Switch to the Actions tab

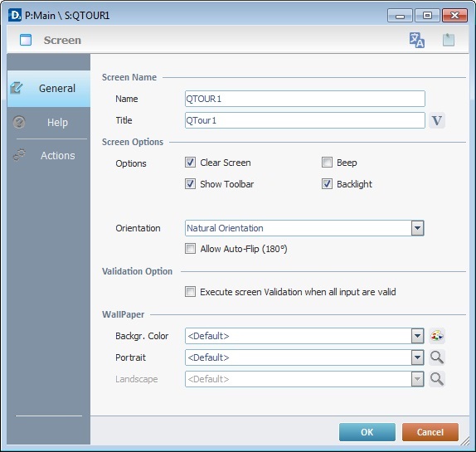(49, 155)
